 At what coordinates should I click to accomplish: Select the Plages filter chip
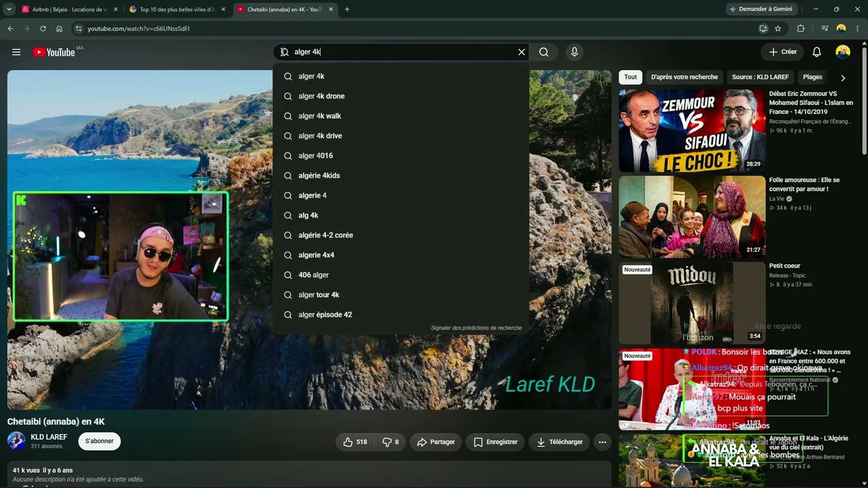(812, 77)
